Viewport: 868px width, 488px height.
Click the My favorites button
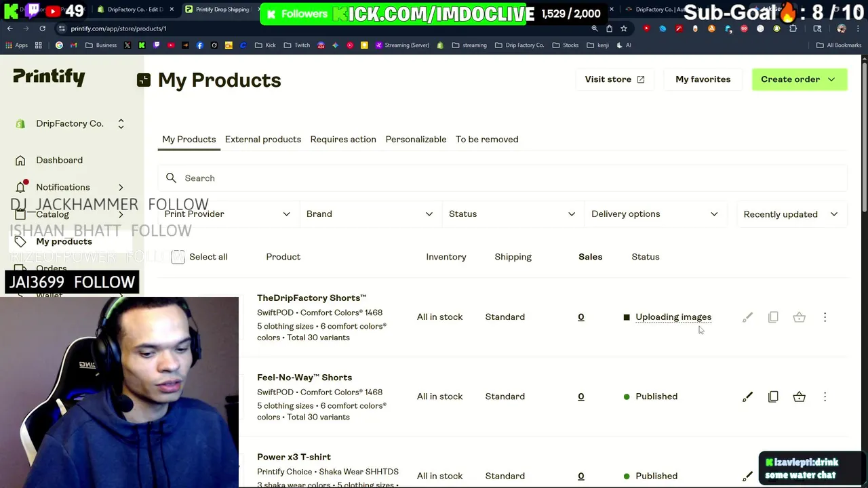tap(703, 79)
